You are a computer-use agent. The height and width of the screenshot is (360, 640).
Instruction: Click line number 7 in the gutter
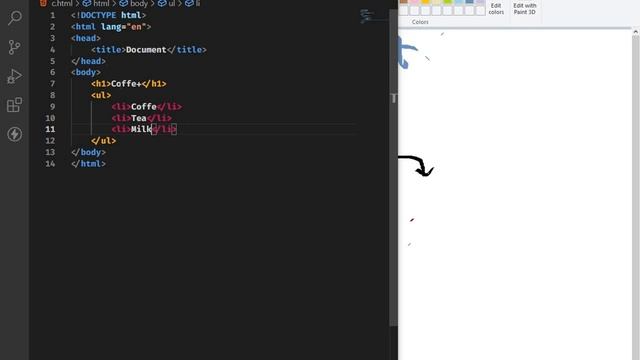coord(52,84)
